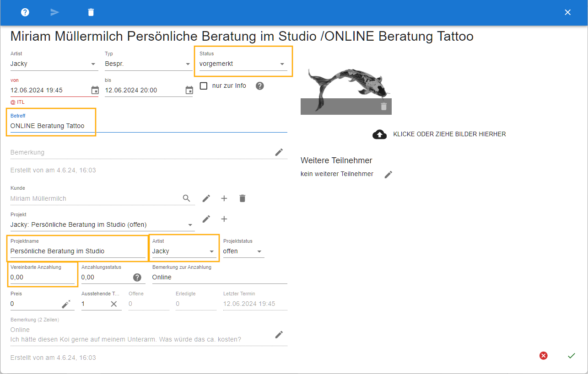
Task: Click the Preis magic wand pencil icon
Action: (x=66, y=304)
